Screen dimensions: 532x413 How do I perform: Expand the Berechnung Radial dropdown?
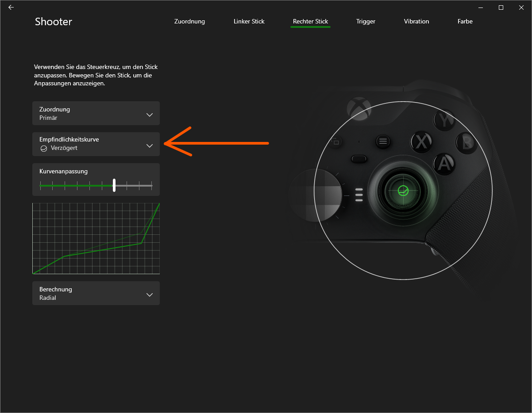pyautogui.click(x=96, y=293)
